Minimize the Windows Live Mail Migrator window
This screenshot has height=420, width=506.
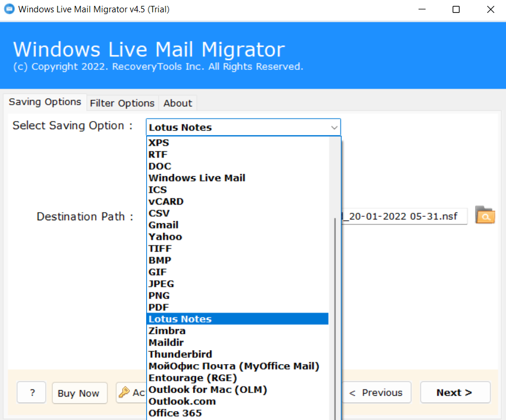[422, 9]
